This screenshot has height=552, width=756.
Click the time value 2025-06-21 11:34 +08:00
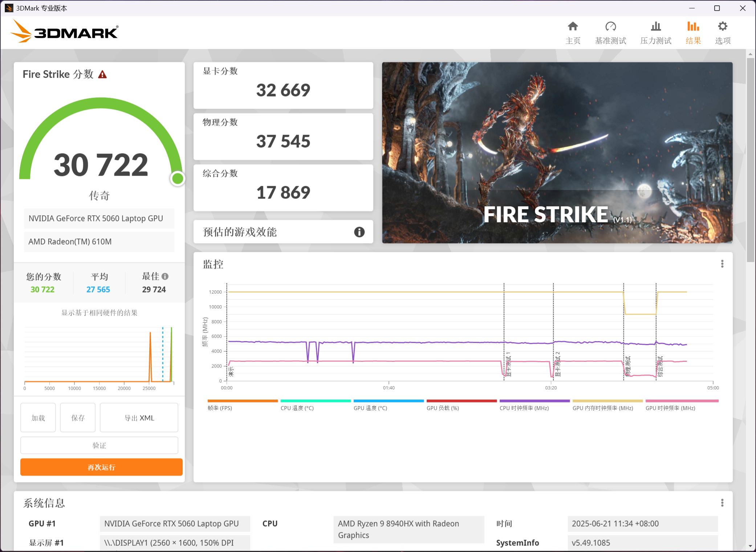(643, 524)
